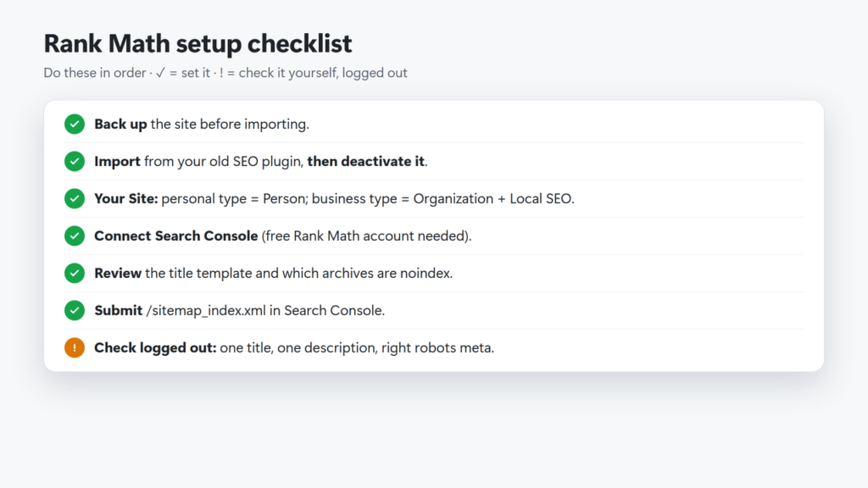This screenshot has width=868, height=488.
Task: Click the 'Do these in order' subtitle text
Action: click(225, 73)
